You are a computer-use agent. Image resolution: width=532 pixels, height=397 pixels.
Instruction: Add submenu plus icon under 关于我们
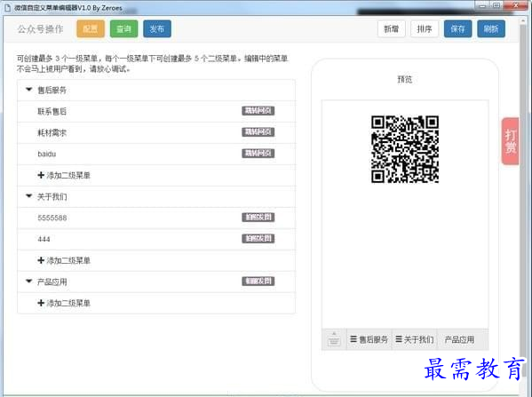coord(41,260)
